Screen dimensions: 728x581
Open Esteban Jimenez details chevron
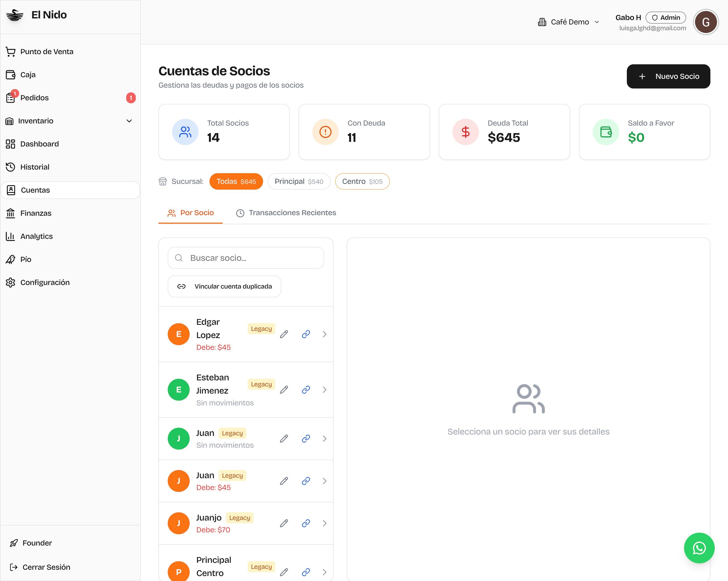[324, 390]
